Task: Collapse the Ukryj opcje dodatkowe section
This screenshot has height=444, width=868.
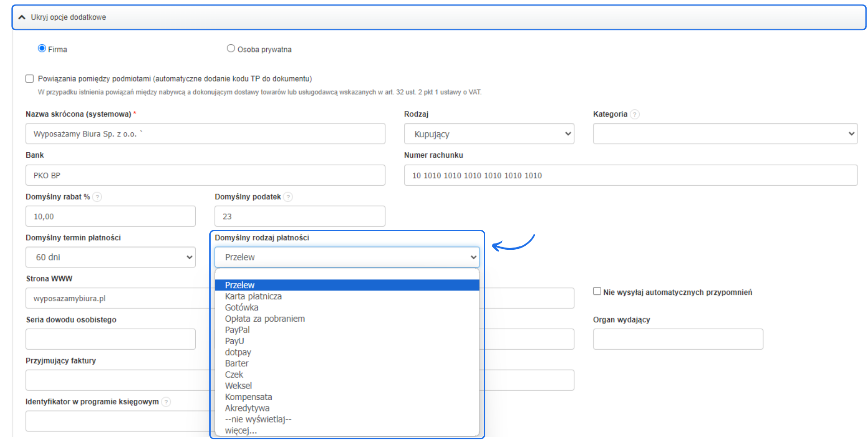Action: tap(22, 17)
